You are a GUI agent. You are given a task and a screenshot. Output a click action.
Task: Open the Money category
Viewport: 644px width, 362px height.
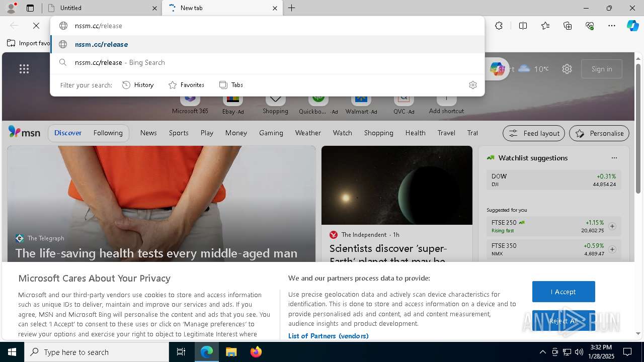236,133
